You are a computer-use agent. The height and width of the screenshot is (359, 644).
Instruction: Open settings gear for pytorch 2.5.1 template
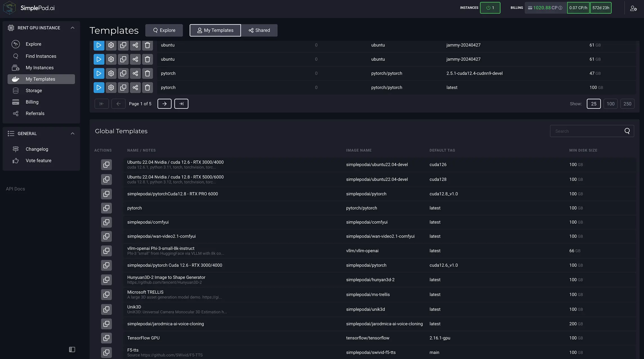(111, 73)
